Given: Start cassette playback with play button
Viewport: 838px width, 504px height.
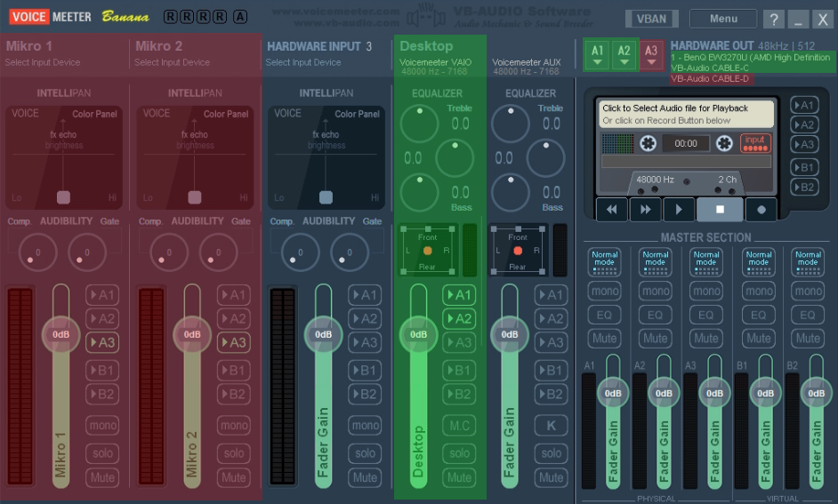Looking at the screenshot, I should [x=679, y=209].
